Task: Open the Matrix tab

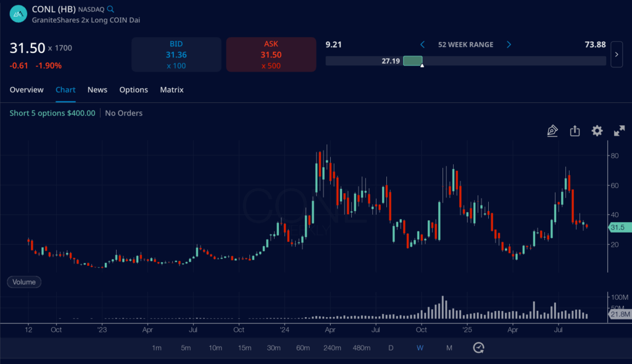Action: [x=171, y=89]
